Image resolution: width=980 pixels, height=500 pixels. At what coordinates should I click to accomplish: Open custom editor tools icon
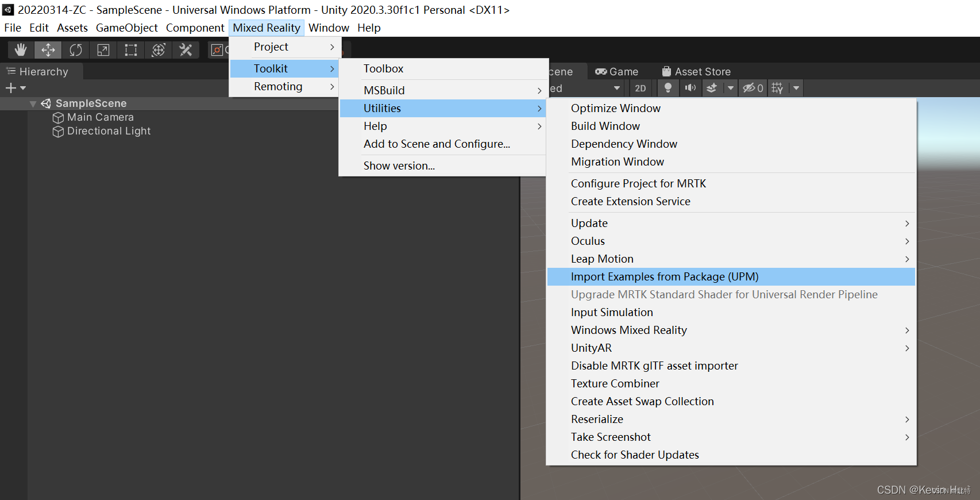tap(186, 50)
